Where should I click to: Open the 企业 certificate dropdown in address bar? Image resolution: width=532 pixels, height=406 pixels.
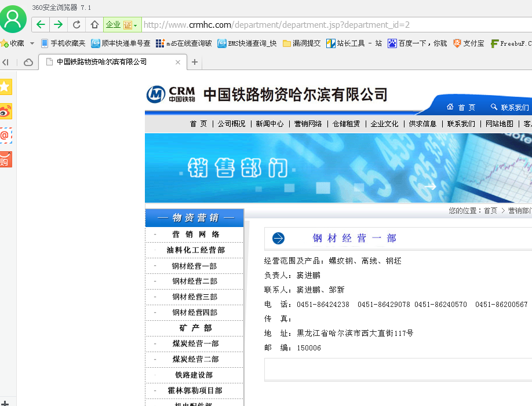(x=122, y=24)
